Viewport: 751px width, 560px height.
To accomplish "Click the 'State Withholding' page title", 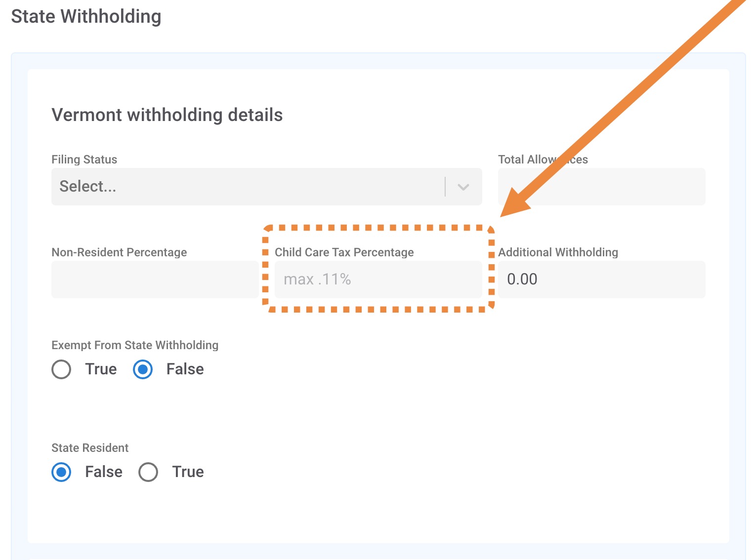I will click(x=86, y=16).
